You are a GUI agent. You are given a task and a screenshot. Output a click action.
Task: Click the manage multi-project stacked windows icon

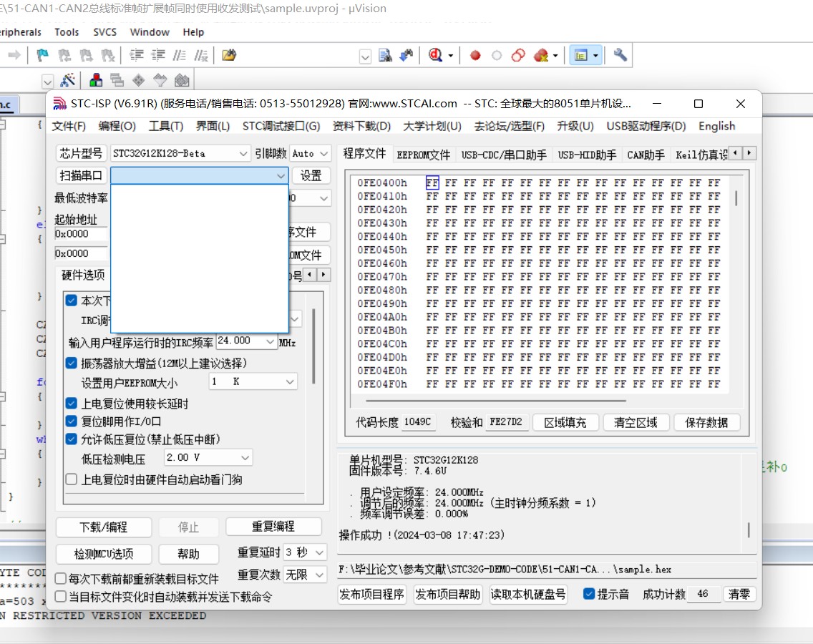[x=117, y=80]
